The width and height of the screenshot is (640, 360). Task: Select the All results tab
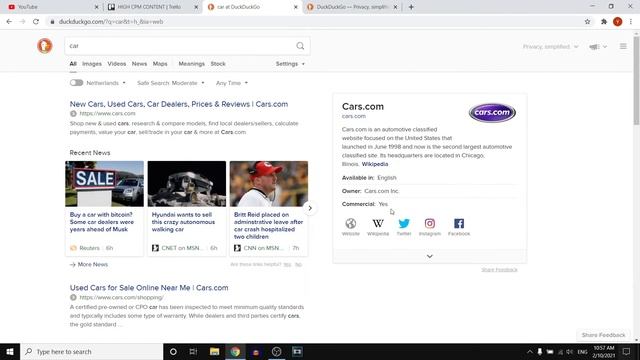pos(73,64)
